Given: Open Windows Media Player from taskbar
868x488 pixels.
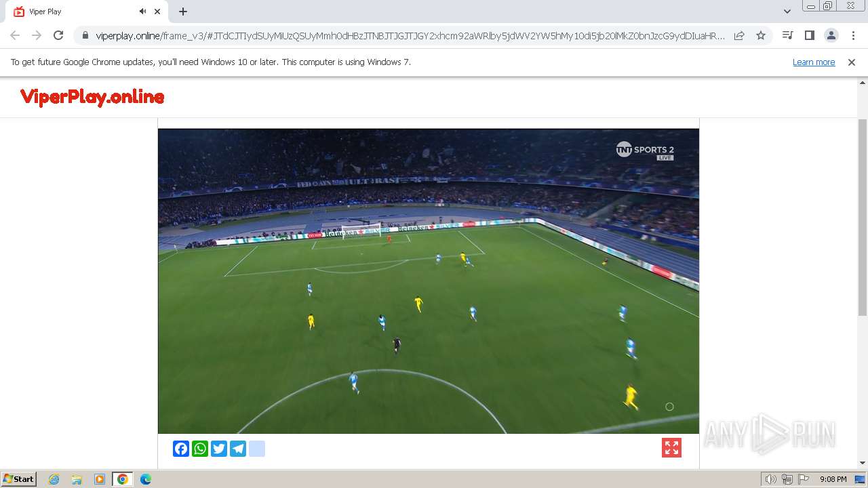Looking at the screenshot, I should [100, 479].
